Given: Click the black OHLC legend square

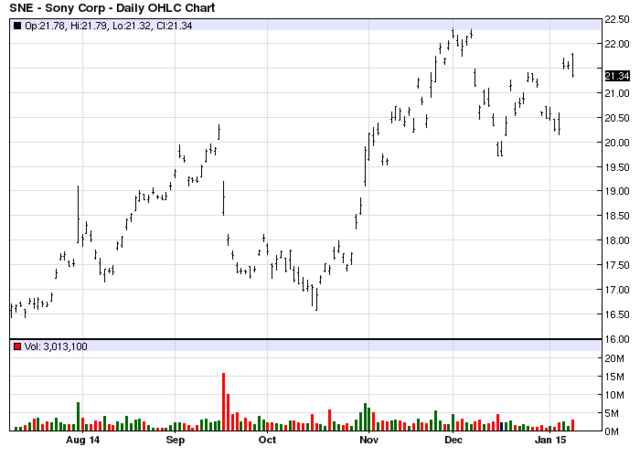Looking at the screenshot, I should pyautogui.click(x=17, y=26).
